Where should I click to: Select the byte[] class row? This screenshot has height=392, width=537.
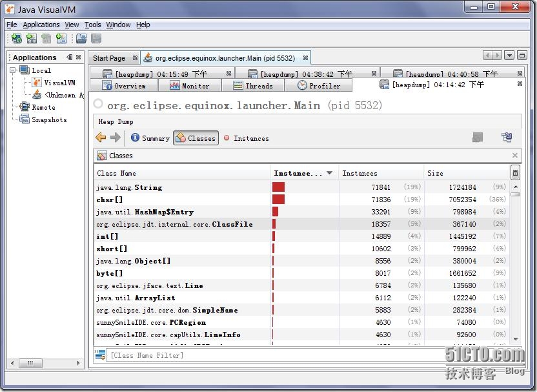[x=301, y=273]
